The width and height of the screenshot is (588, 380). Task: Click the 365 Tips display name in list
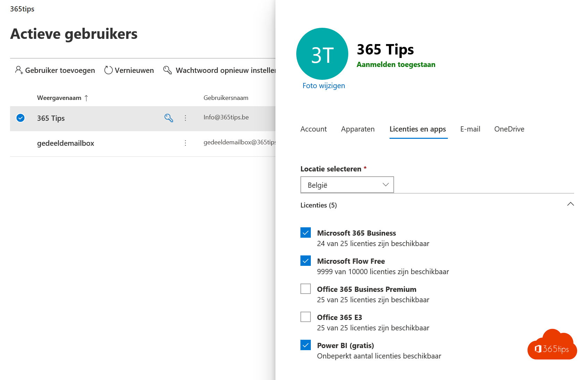51,118
